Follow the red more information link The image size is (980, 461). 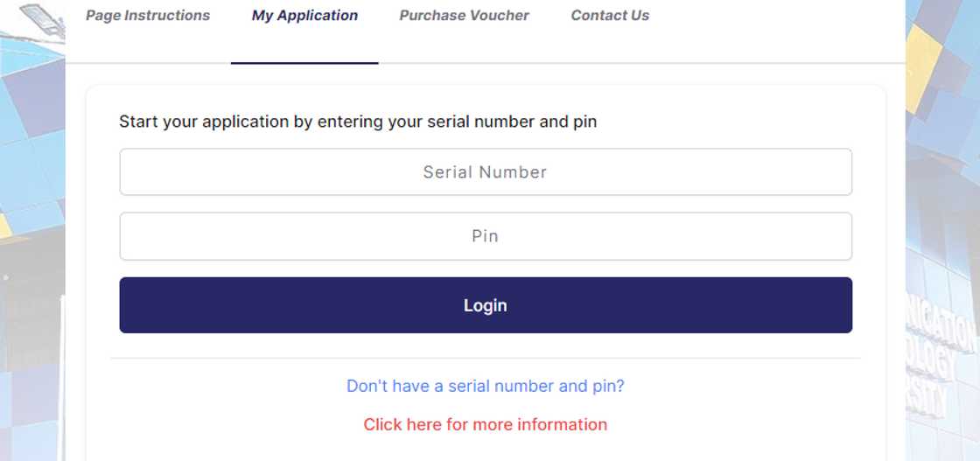[486, 424]
